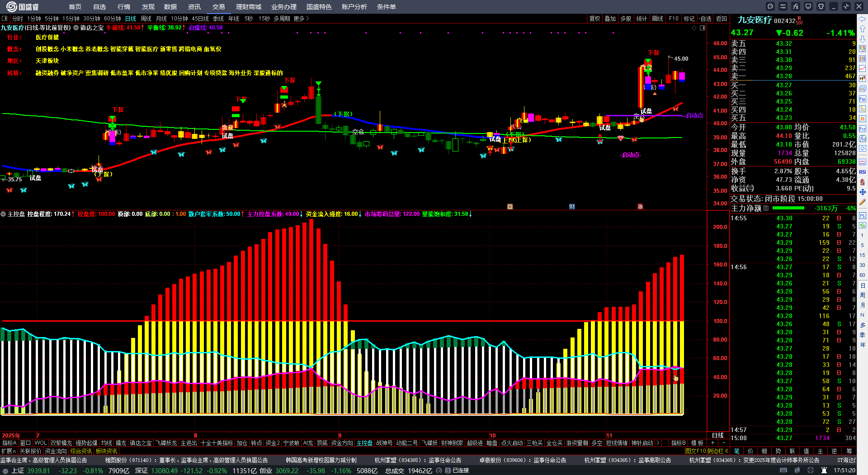The height and width of the screenshot is (475, 868).
Task: Open the settings sliders icon in title bar
Action: tap(783, 6)
